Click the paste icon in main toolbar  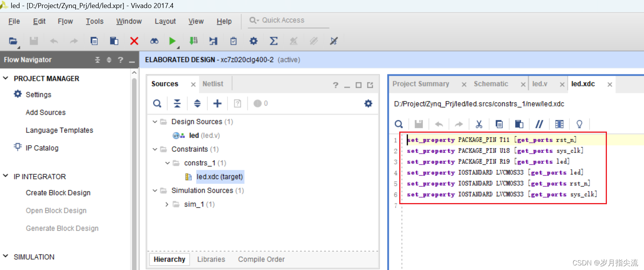(x=114, y=41)
